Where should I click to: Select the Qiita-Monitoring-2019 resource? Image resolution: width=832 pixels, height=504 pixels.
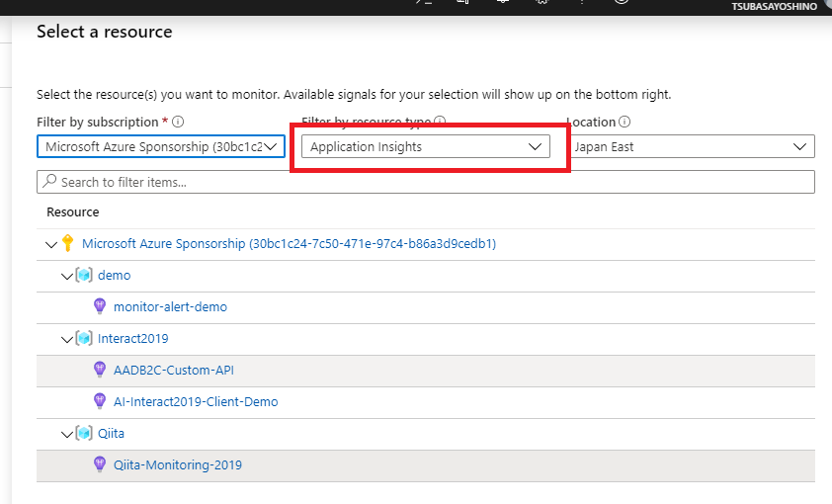click(x=178, y=464)
